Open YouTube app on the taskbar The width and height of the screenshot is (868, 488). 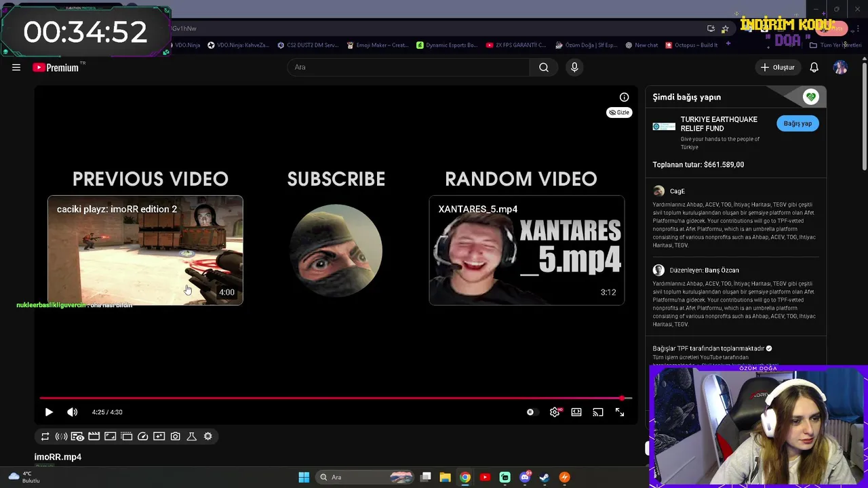[485, 477]
